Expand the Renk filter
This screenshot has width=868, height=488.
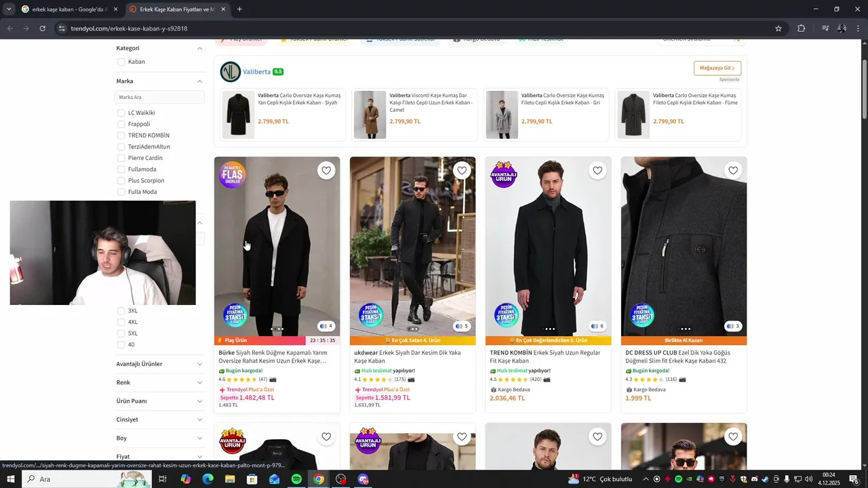point(199,382)
